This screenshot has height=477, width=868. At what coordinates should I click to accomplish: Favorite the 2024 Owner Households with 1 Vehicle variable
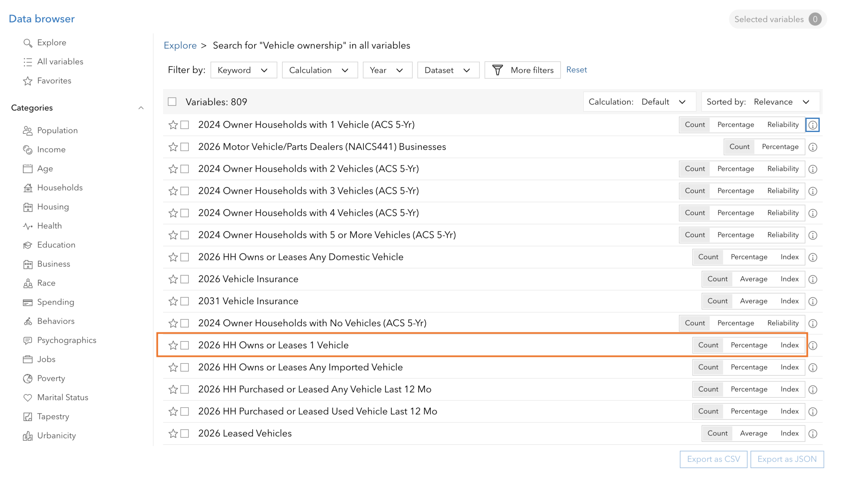pyautogui.click(x=173, y=125)
